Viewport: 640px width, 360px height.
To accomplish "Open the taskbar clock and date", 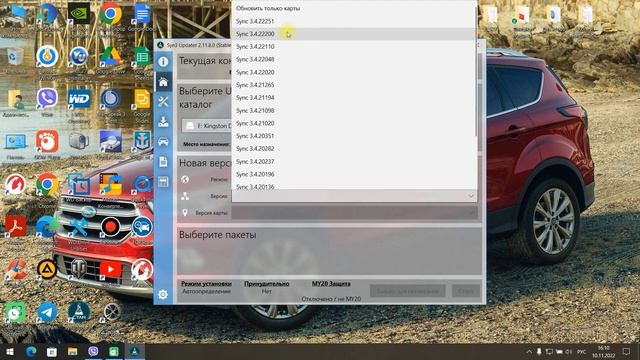I will point(603,351).
